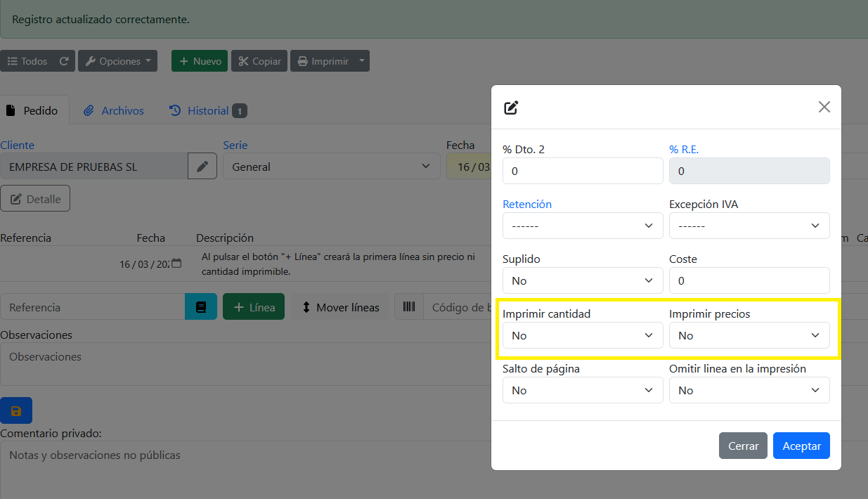868x499 pixels.
Task: Expand the Imprimir cantidad dropdown
Action: (582, 335)
